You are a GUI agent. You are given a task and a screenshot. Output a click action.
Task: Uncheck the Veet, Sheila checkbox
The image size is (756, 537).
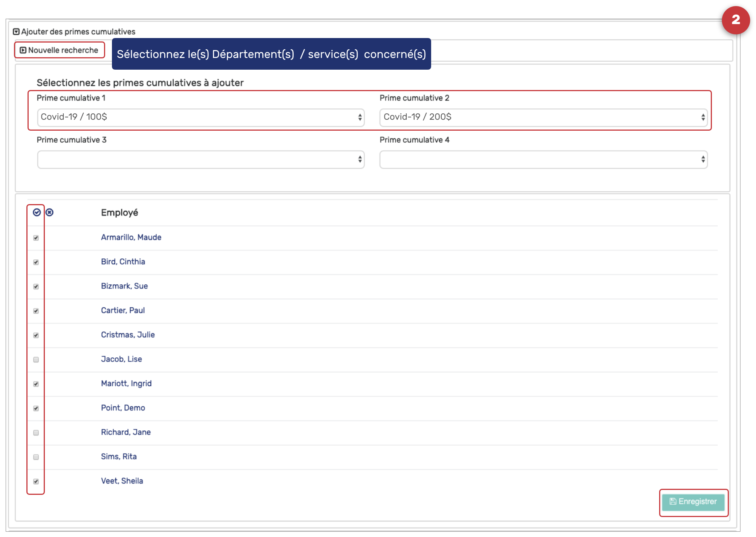tap(36, 481)
